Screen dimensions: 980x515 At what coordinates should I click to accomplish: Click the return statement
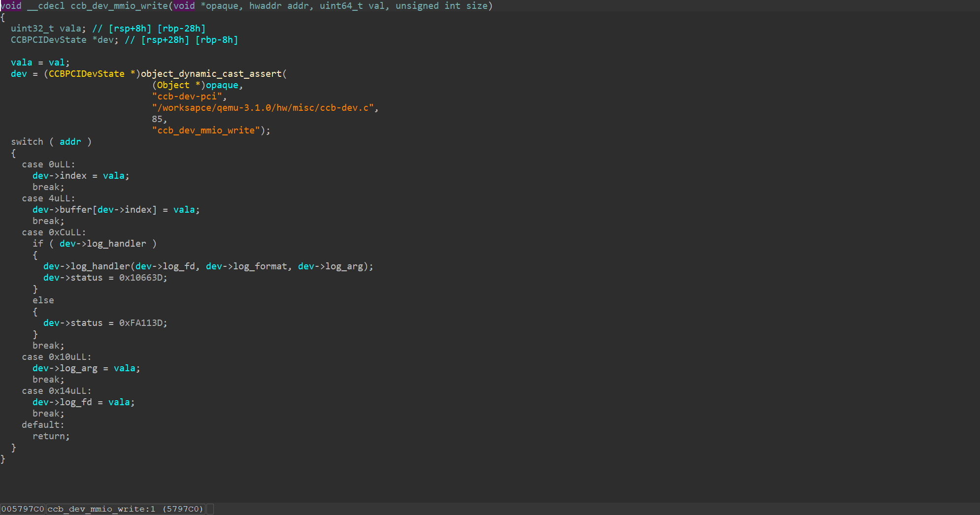[50, 436]
